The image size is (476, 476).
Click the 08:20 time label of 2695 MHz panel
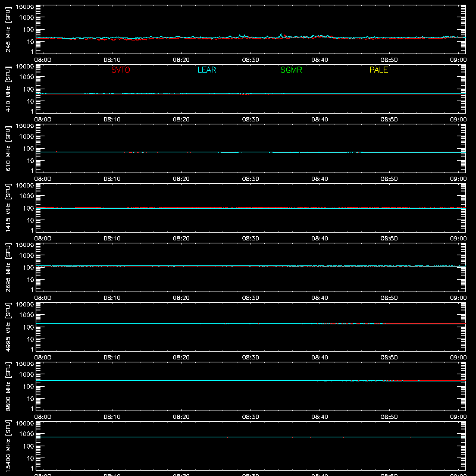(181, 298)
